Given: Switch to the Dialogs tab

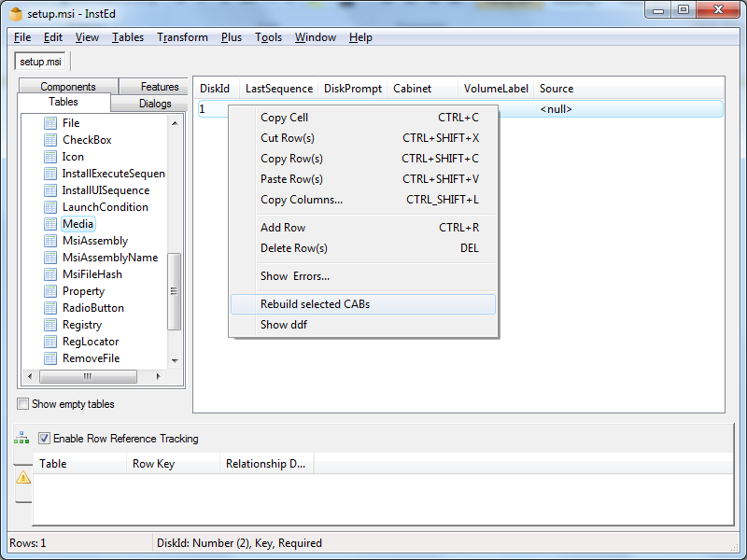Looking at the screenshot, I should pyautogui.click(x=155, y=104).
